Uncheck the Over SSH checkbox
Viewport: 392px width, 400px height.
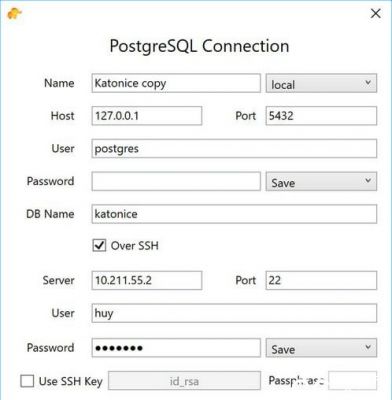(99, 246)
